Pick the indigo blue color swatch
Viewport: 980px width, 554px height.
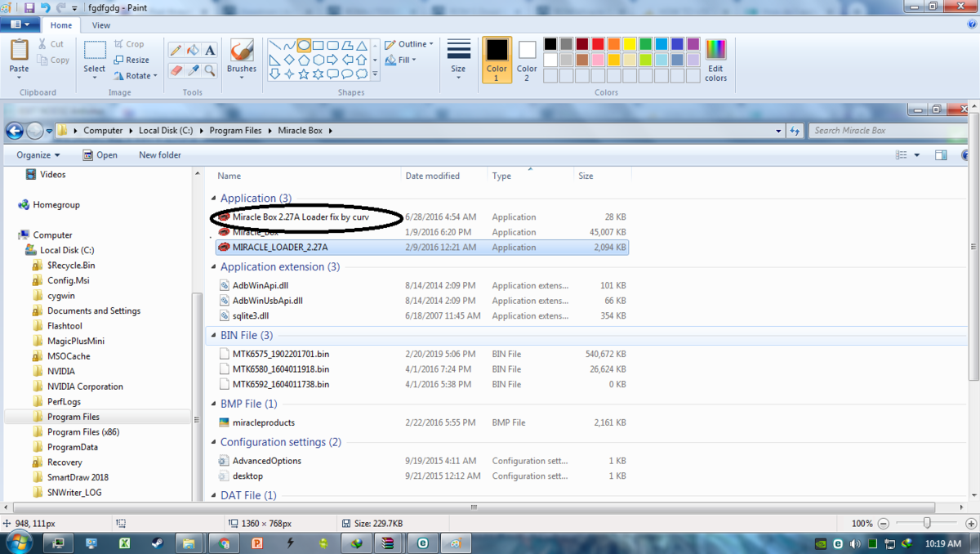pos(677,44)
